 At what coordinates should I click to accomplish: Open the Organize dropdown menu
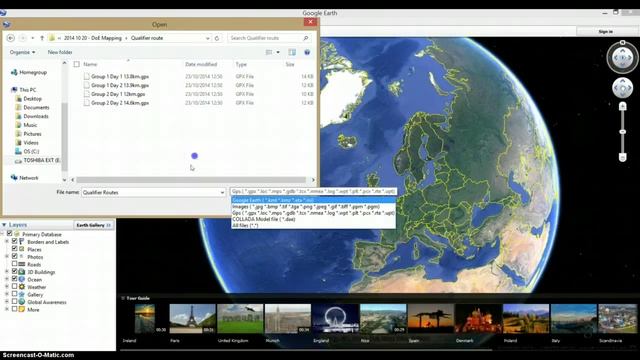click(x=22, y=52)
